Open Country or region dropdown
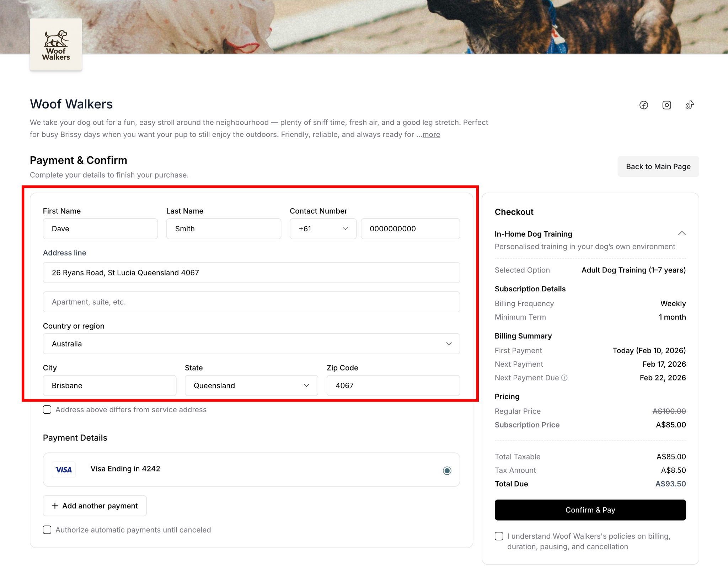728x582 pixels. [x=251, y=344]
